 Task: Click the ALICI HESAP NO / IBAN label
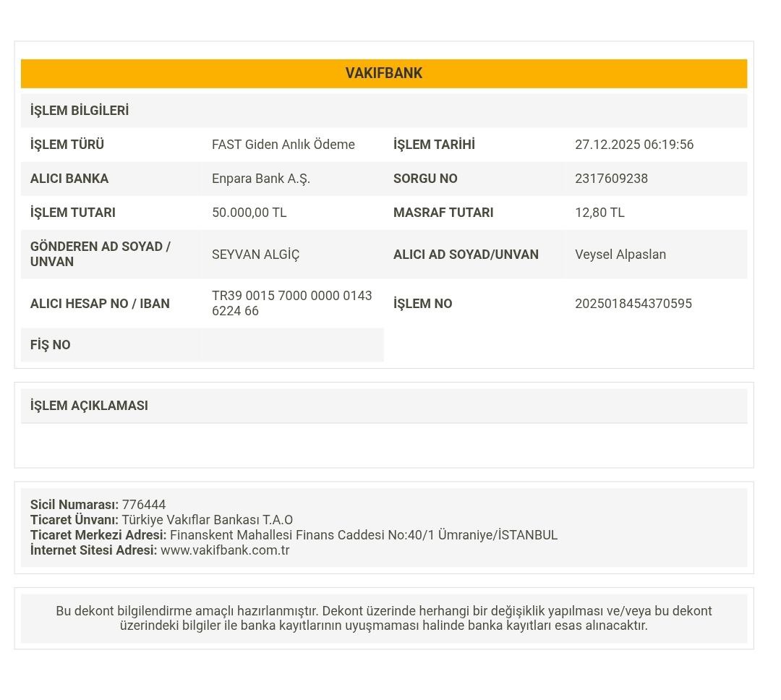click(100, 304)
